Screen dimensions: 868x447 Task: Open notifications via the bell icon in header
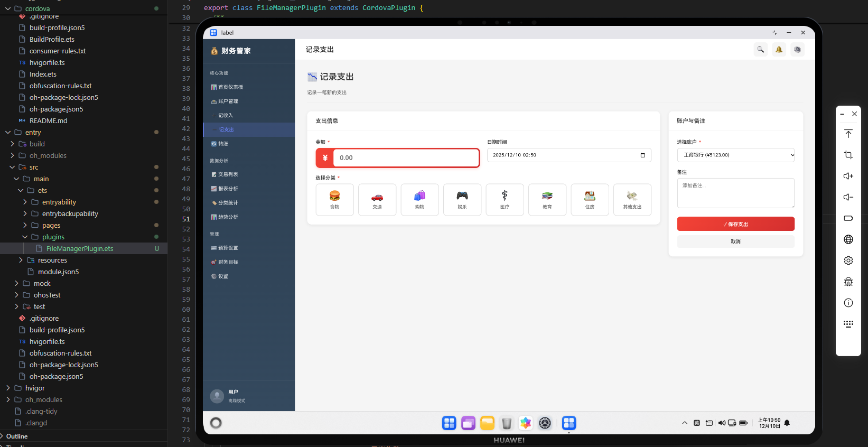[779, 50]
